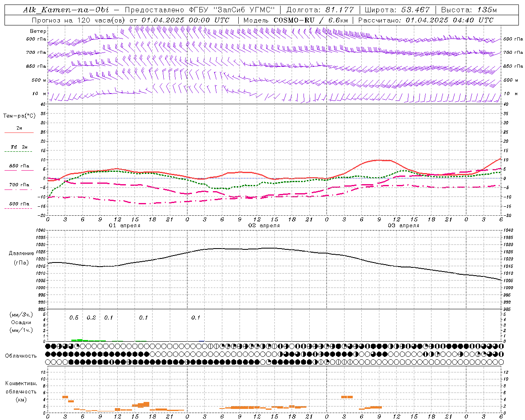Screen dimensions: 525x420
Task: Click the 01 апреля date label
Action: pos(125,226)
